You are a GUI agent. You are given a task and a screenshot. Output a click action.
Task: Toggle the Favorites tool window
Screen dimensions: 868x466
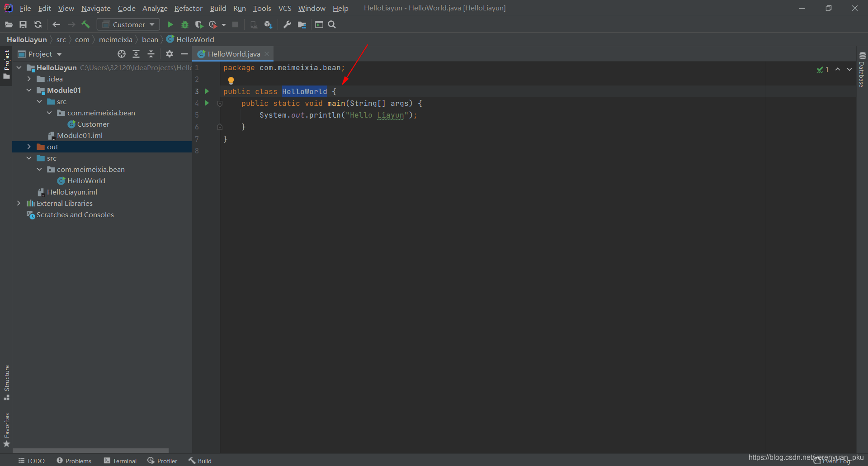(x=7, y=430)
